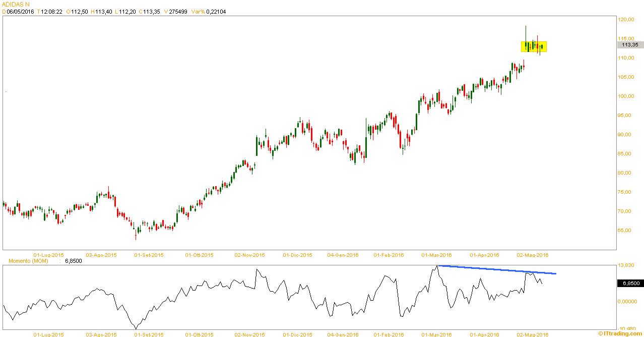Click the current price tag 113,35
This screenshot has height=337, width=644.
(x=630, y=45)
